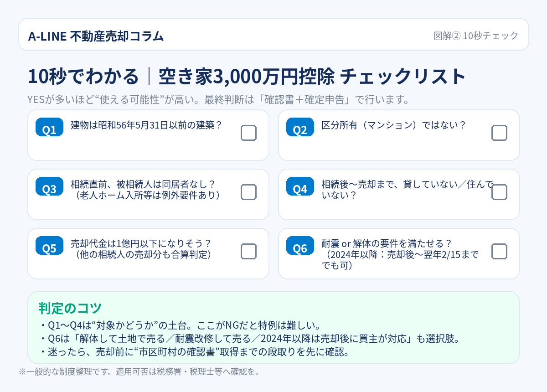
Task: Click the tip mentioning 市区町村の確認書
Action: tap(195, 352)
